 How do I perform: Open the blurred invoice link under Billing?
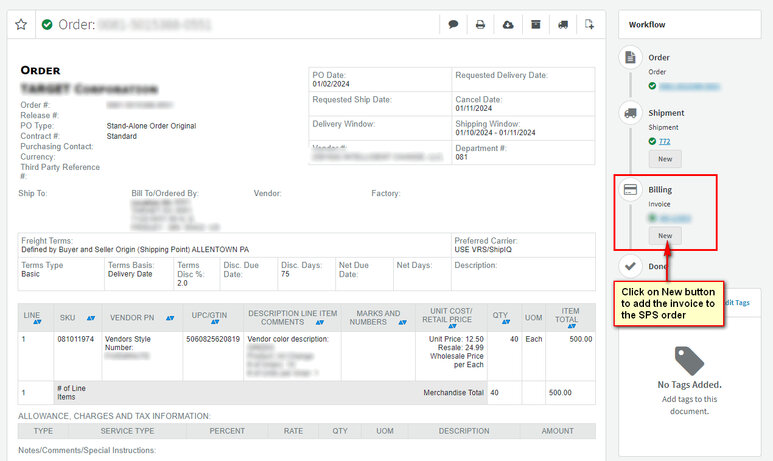coord(675,218)
